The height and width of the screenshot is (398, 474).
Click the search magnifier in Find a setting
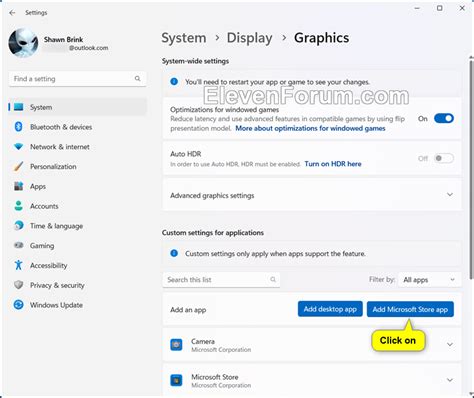pyautogui.click(x=137, y=79)
